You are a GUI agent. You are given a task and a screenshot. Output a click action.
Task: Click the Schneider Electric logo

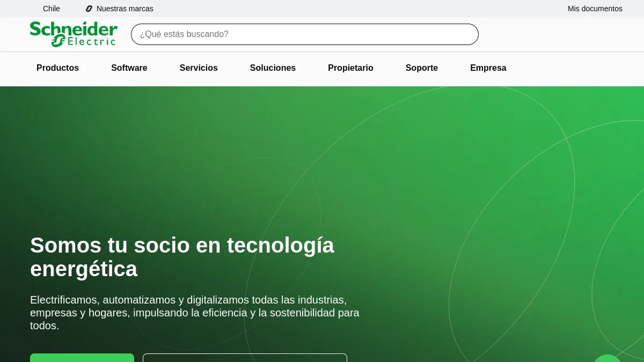point(74,34)
